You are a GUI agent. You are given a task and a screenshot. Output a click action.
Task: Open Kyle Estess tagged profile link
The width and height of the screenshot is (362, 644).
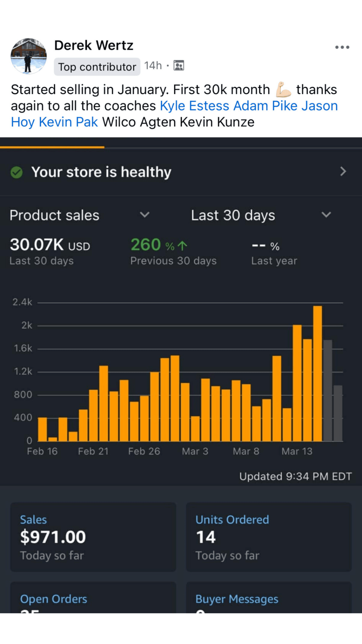coord(194,106)
